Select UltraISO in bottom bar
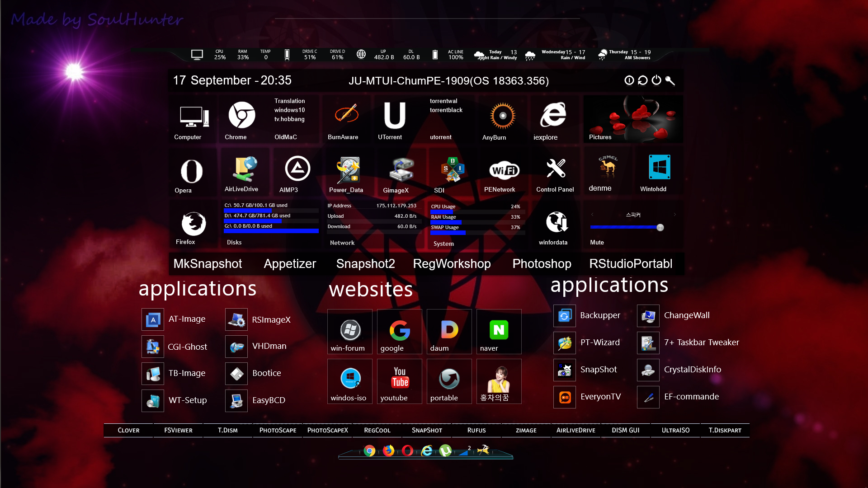This screenshot has height=488, width=868. pyautogui.click(x=675, y=430)
